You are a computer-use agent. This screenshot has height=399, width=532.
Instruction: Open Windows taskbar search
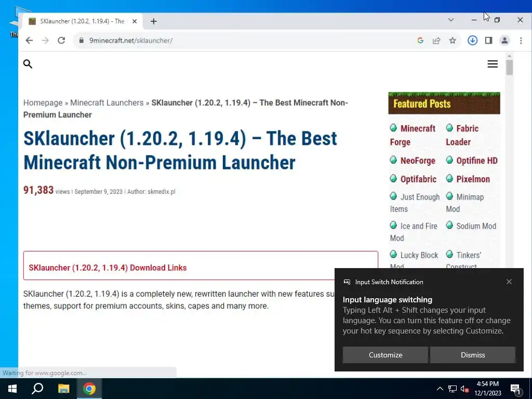click(37, 389)
